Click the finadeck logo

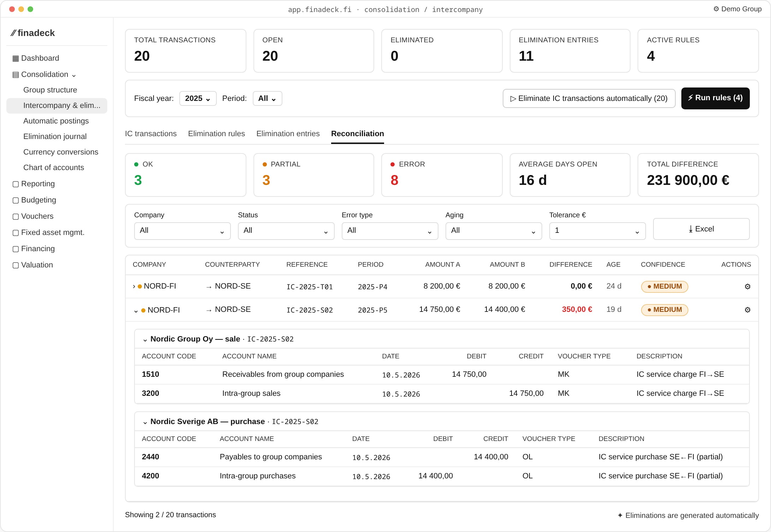click(32, 33)
